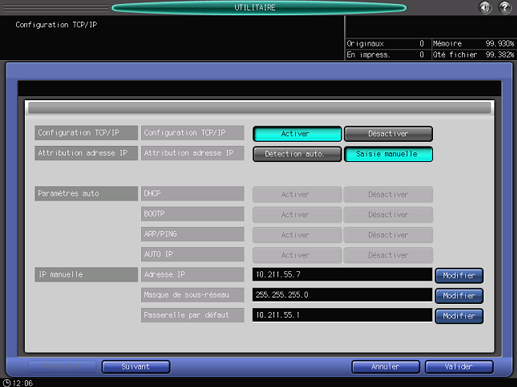Enable BOOTP with its Activer button
The height and width of the screenshot is (387, 517).
pos(297,215)
